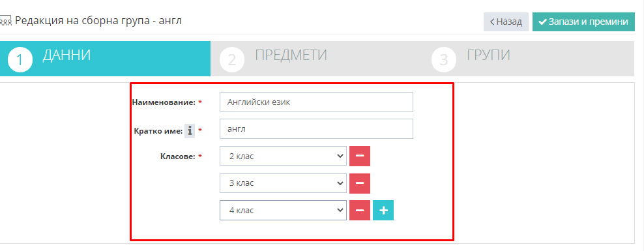Remove the 2 клас row with minus button
The width and height of the screenshot is (644, 251).
(360, 156)
